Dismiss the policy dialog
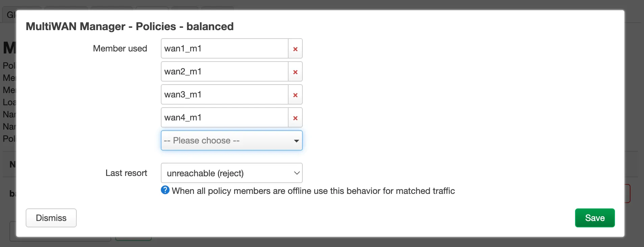 tap(51, 218)
